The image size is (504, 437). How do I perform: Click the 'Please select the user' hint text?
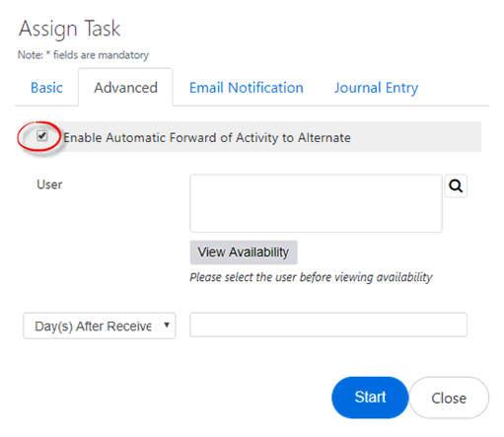pos(311,277)
